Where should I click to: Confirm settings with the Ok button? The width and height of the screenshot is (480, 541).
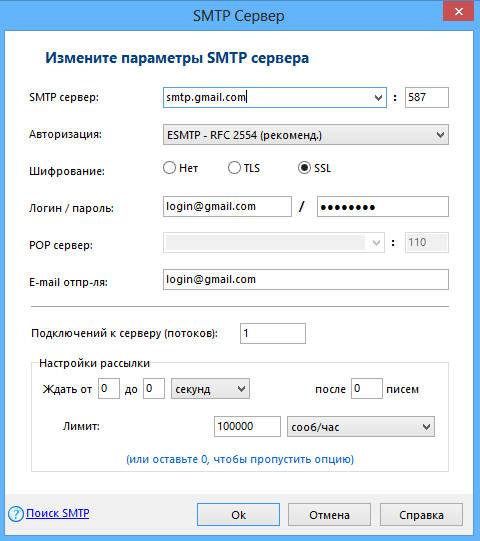(238, 515)
